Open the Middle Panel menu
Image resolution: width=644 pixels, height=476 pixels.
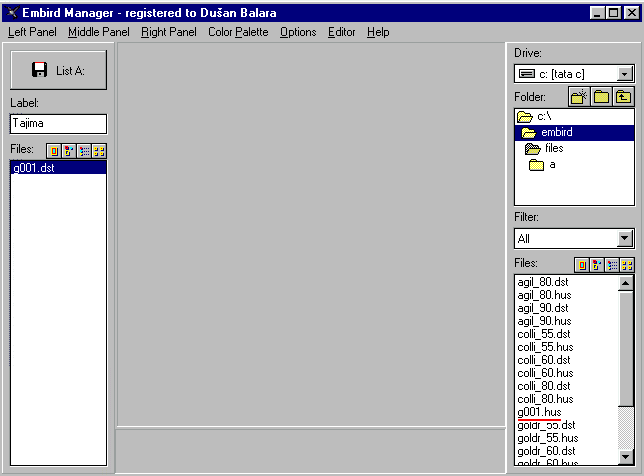(x=99, y=32)
